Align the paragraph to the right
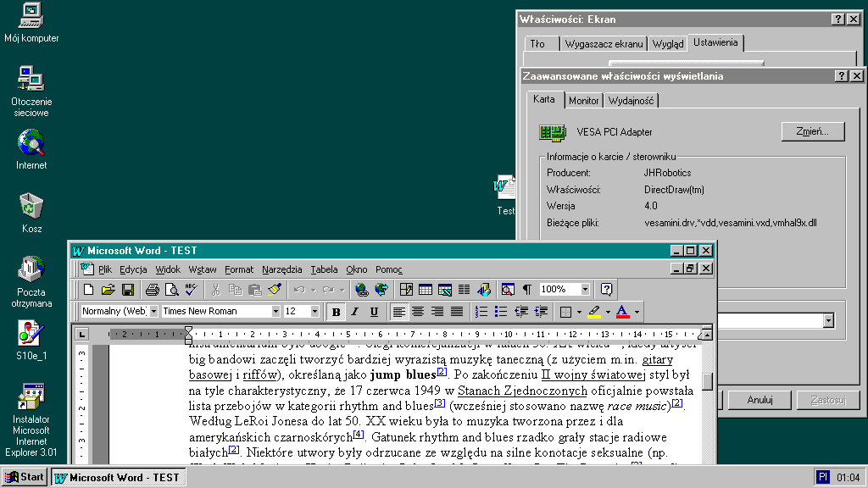Screen dimensions: 868x488 tap(437, 312)
